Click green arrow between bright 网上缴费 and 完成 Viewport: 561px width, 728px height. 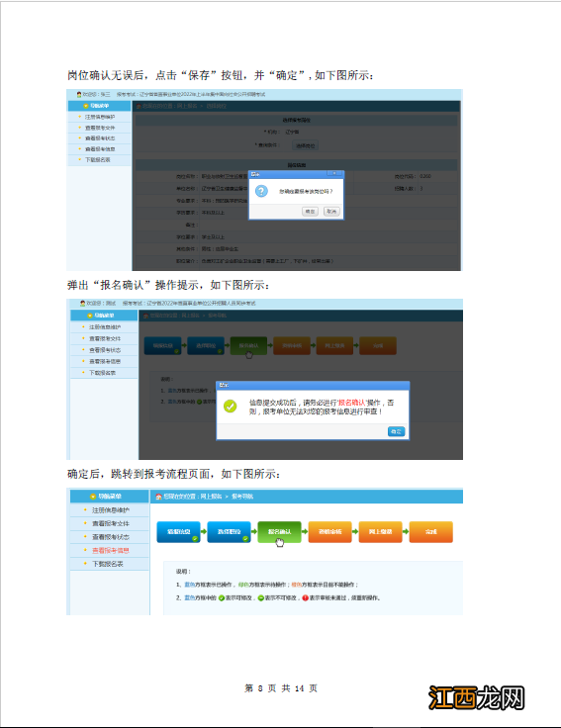[x=406, y=531]
